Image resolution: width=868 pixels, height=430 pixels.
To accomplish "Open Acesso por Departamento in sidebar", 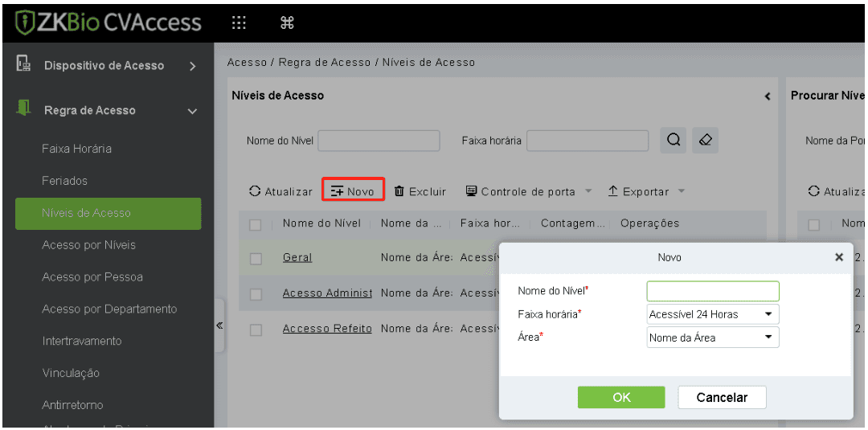I will 109,309.
